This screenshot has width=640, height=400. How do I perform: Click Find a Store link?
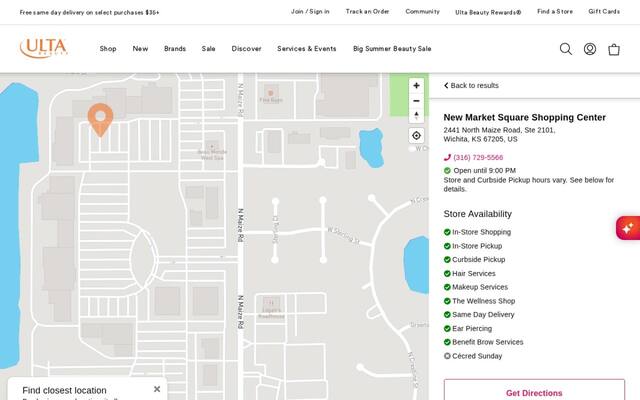coord(555,12)
